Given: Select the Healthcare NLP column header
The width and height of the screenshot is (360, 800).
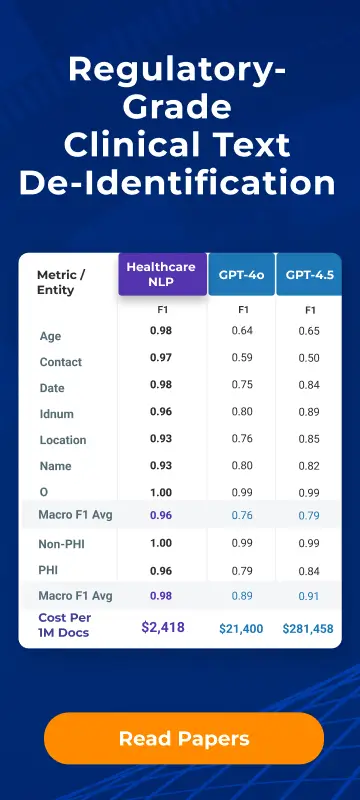Looking at the screenshot, I should click(x=163, y=274).
